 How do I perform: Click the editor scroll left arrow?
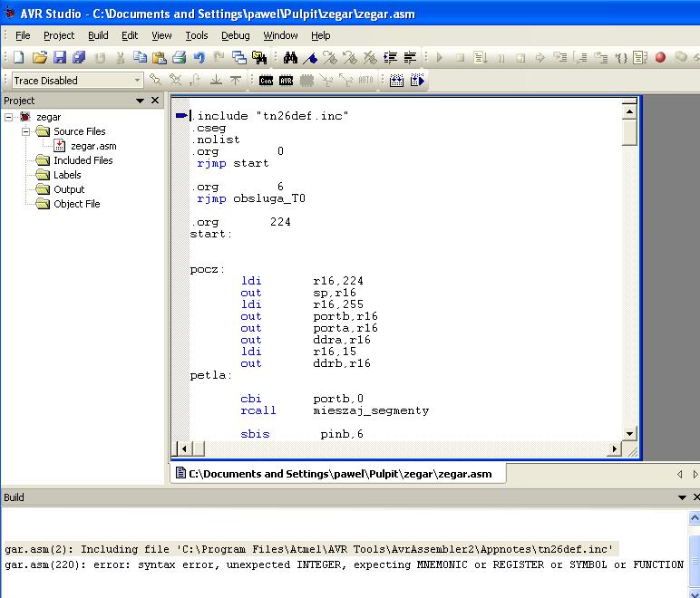click(x=184, y=448)
